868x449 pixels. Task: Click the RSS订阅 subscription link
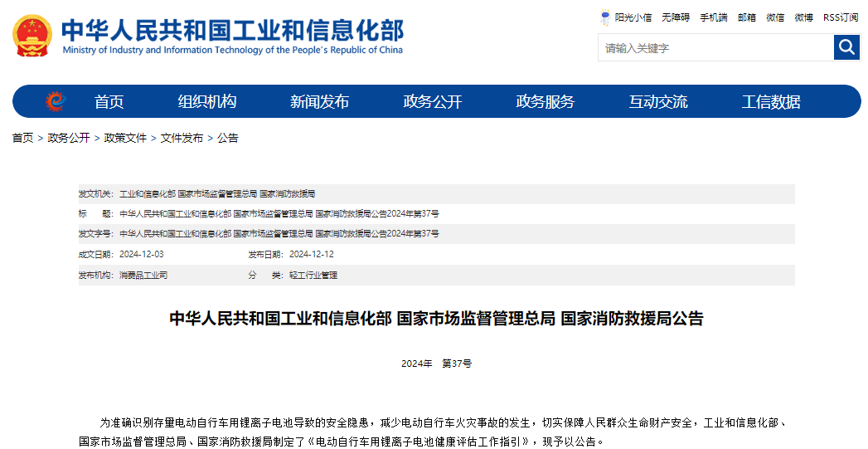coord(841,17)
